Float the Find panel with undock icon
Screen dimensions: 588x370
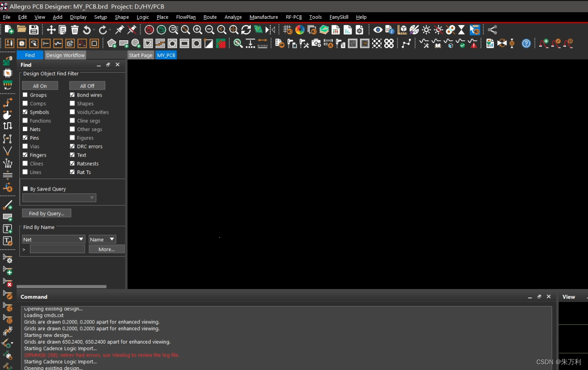[x=108, y=65]
